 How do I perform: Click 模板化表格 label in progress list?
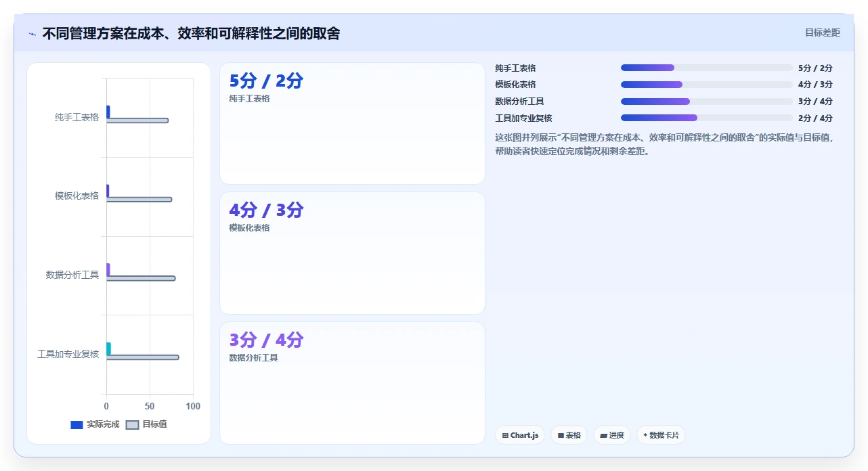click(x=515, y=85)
